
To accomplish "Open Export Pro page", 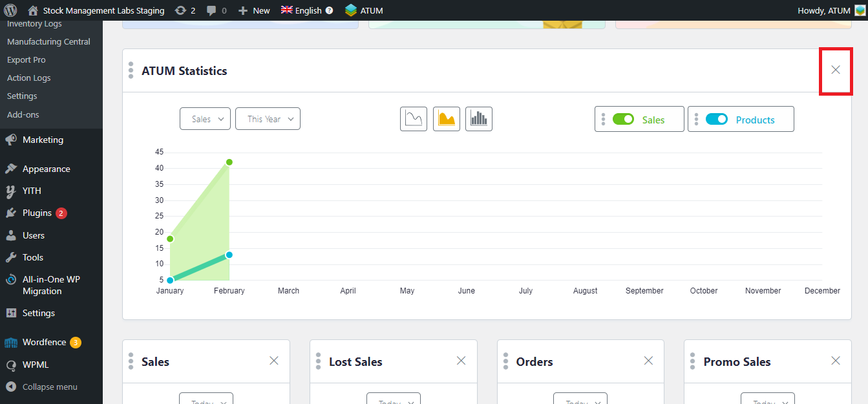I will coord(26,59).
